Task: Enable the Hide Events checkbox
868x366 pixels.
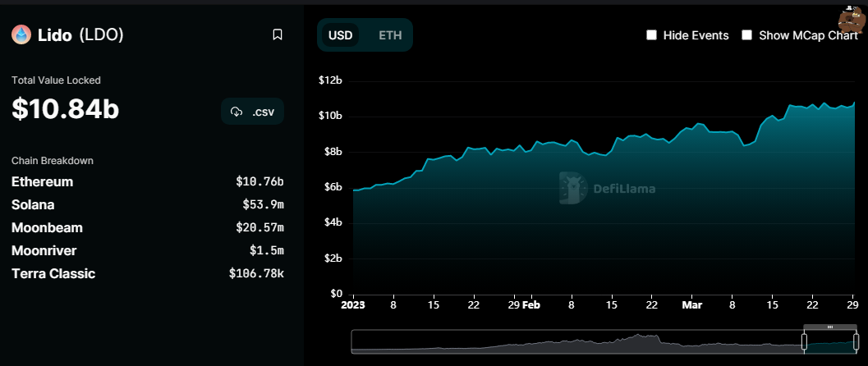Action: point(652,35)
